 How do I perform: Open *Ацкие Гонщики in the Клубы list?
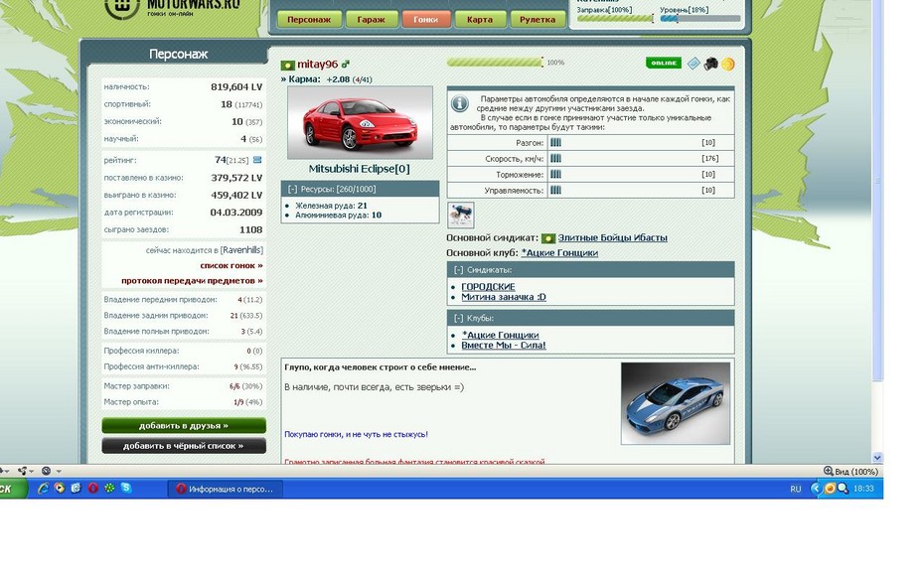coord(500,335)
